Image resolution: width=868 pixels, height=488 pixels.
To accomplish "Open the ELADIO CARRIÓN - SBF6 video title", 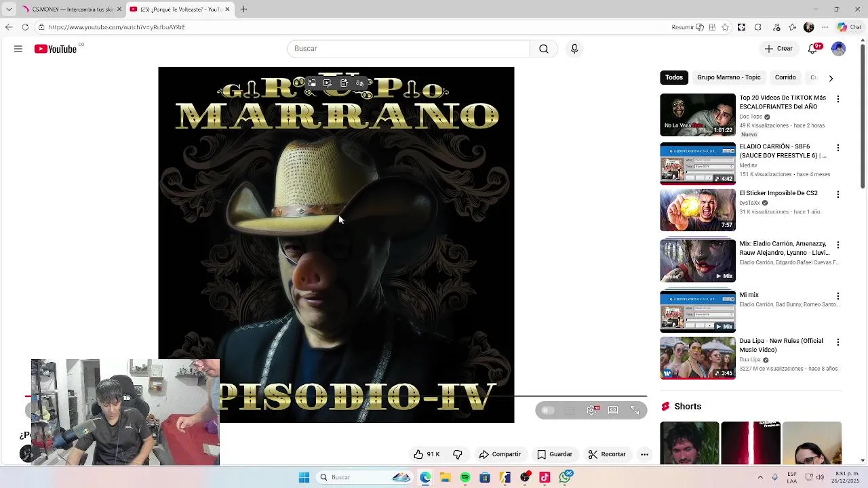I will (783, 151).
